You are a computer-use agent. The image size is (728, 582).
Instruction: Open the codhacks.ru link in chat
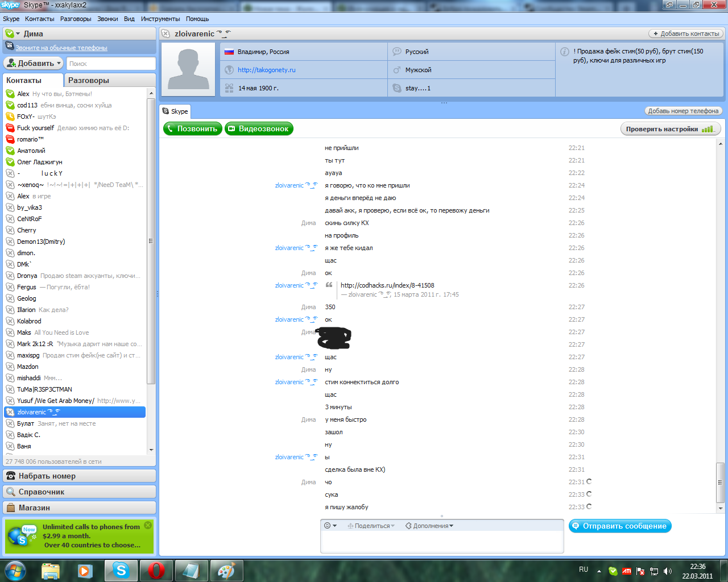[x=387, y=285]
